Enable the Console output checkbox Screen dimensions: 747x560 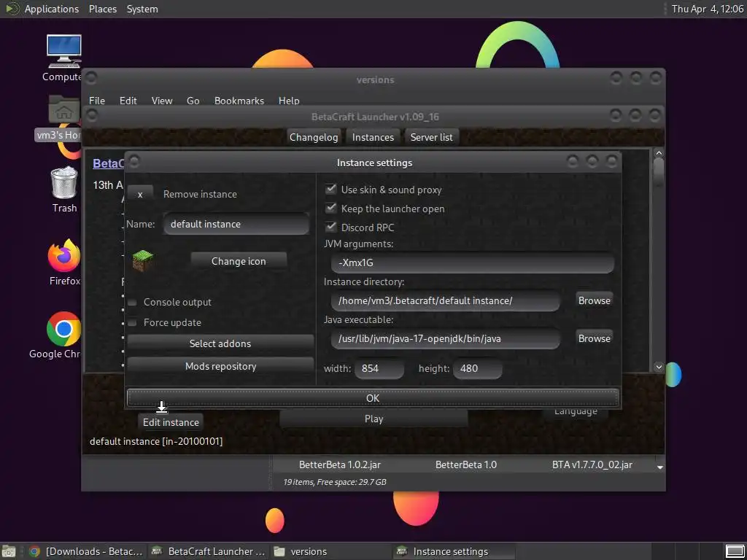133,303
